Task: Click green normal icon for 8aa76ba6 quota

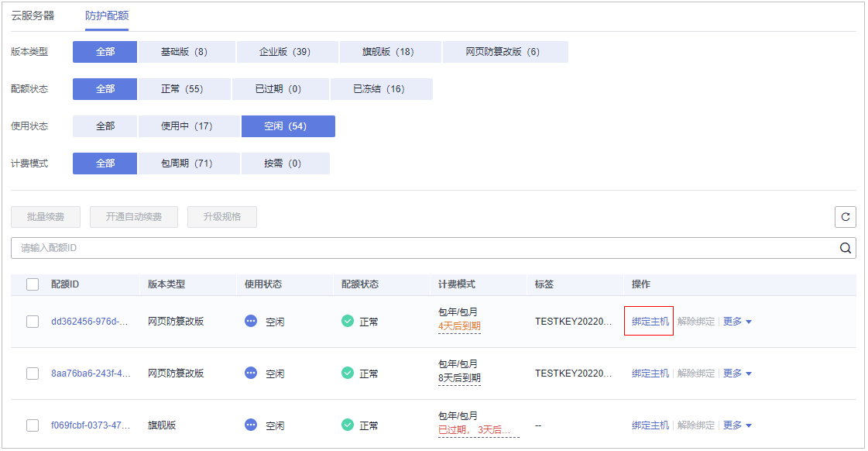Action: 348,373
